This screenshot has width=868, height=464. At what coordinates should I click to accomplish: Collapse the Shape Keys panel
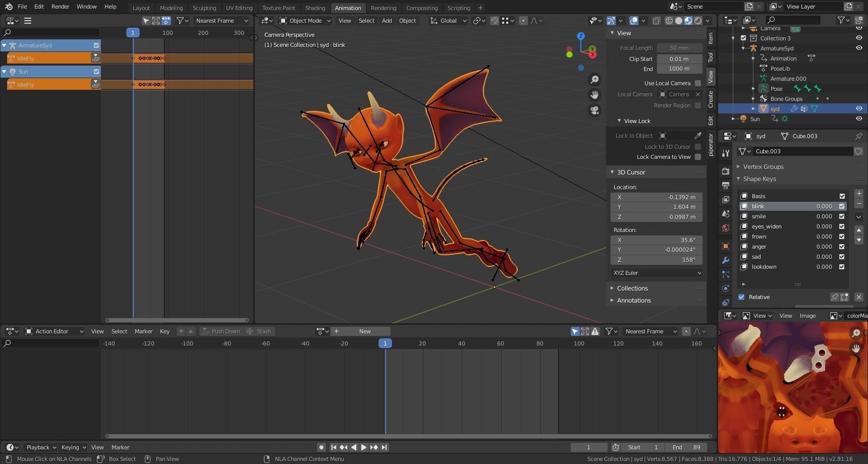[x=759, y=179]
